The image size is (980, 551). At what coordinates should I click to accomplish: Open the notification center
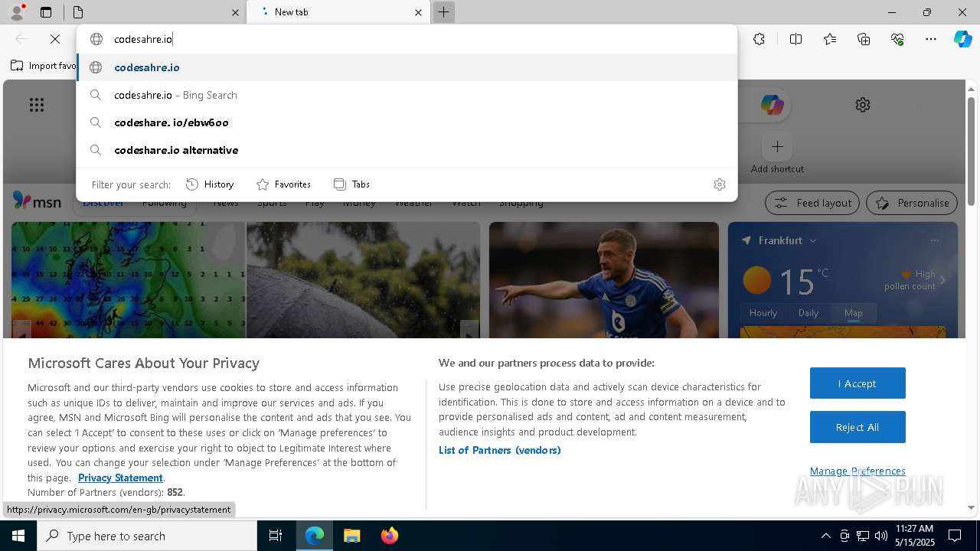pyautogui.click(x=955, y=536)
